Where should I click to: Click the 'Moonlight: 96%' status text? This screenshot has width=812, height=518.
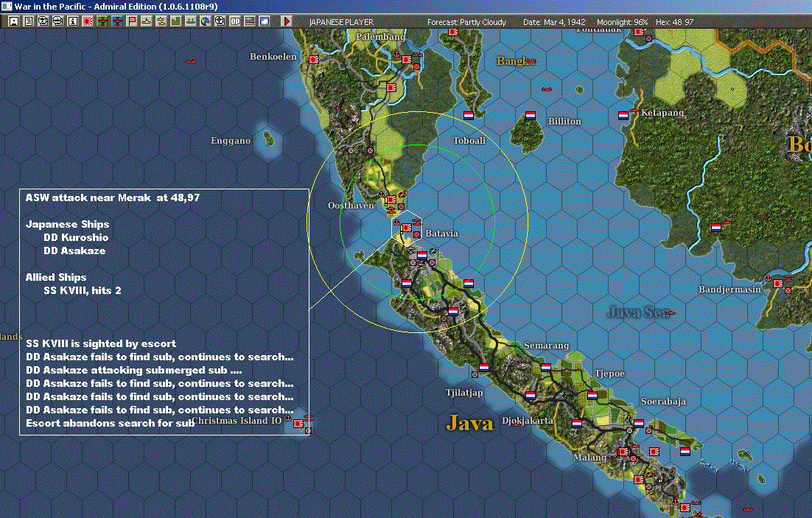pos(623,22)
